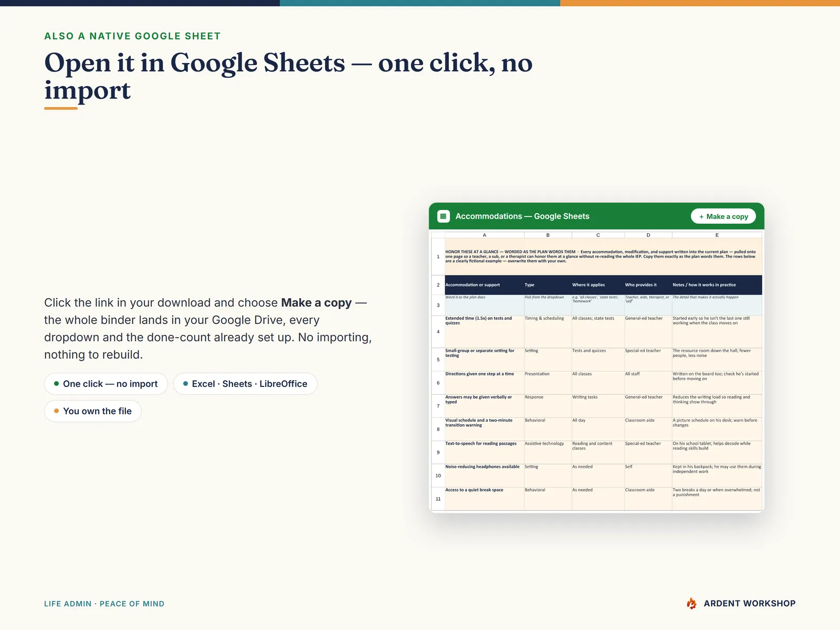Click 'On his school tablet' note cell
Image resolution: width=840 pixels, height=630 pixels.
coord(717,453)
